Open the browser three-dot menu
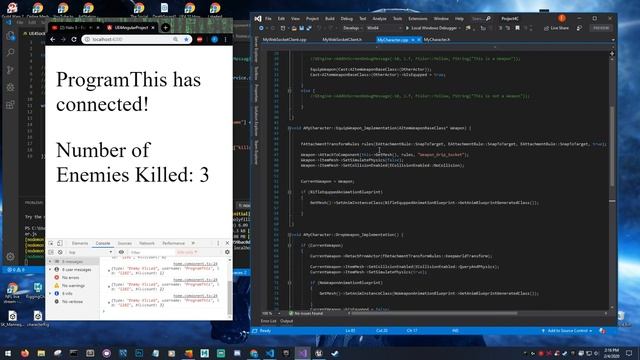The image size is (640, 360). [225, 40]
